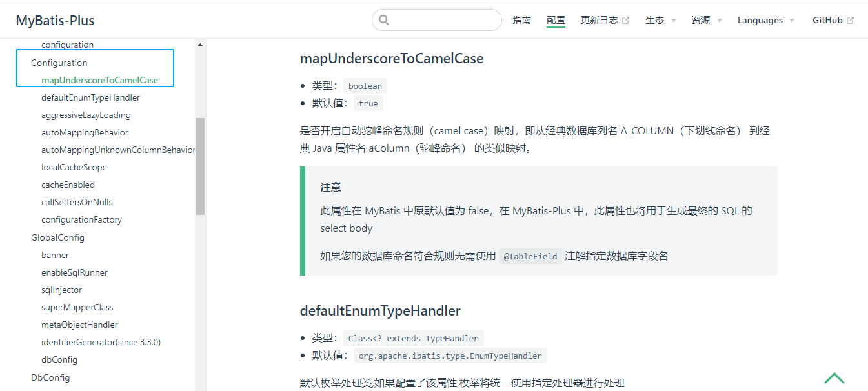Click the org.apache.ibatis.type.EnumTypeHandler code tag
The image size is (868, 391).
pos(450,356)
